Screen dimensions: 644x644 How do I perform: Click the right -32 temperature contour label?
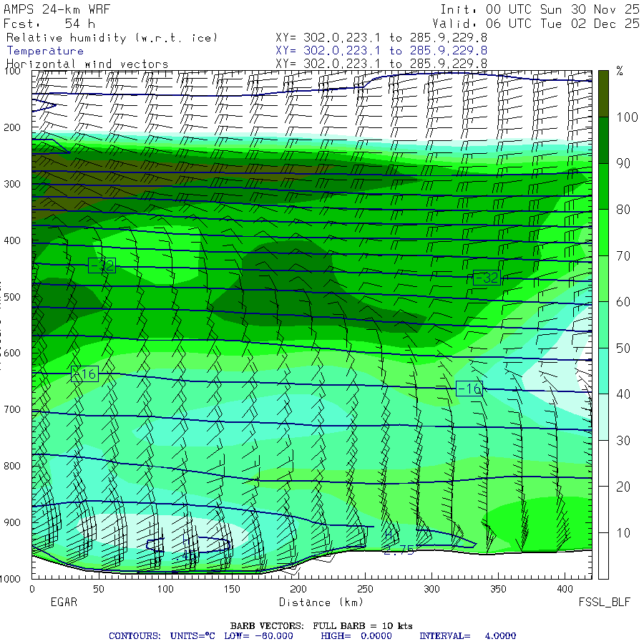pyautogui.click(x=487, y=278)
